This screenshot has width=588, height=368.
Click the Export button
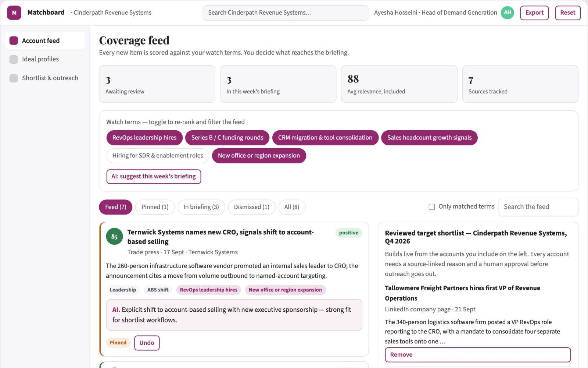534,13
